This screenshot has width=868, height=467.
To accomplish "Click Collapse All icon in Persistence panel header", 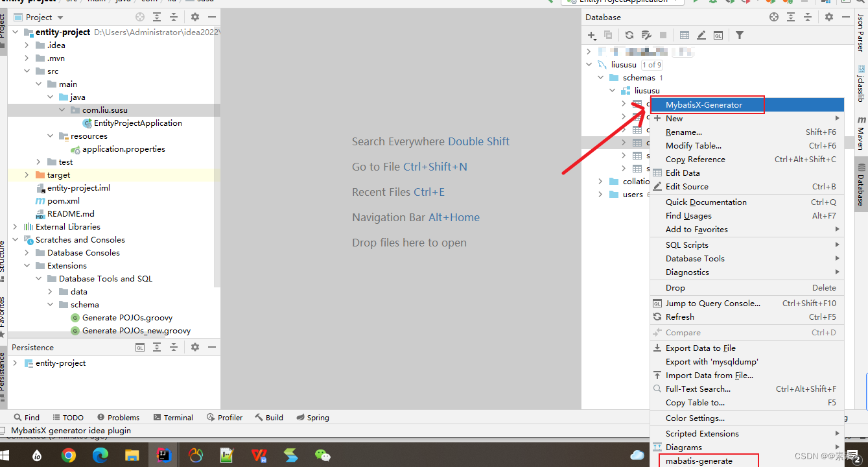I will [173, 348].
